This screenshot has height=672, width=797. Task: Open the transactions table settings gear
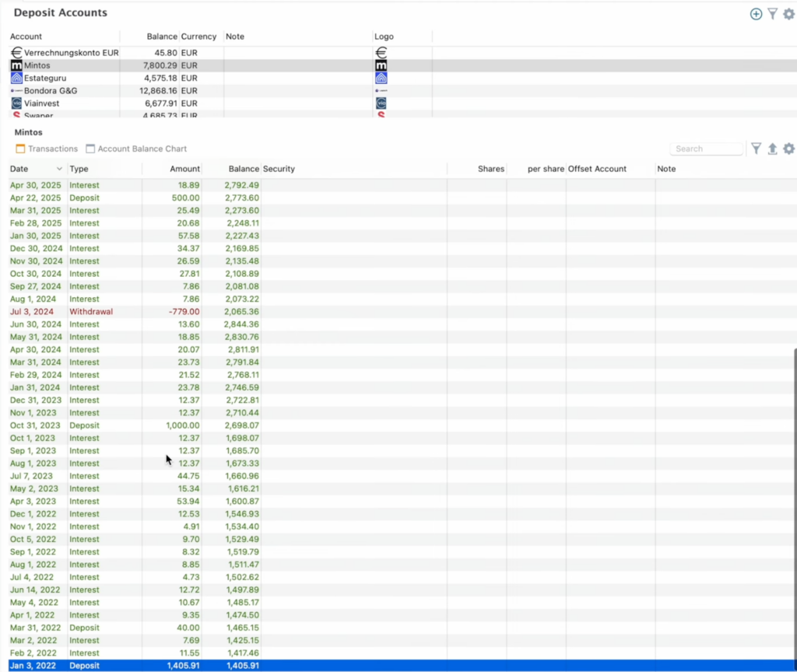[x=789, y=149]
